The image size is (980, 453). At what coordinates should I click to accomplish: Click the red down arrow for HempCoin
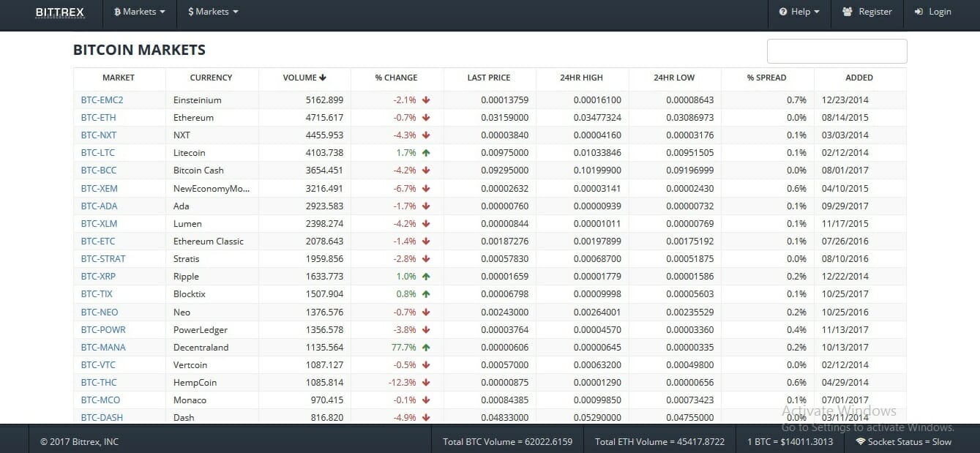tap(426, 383)
